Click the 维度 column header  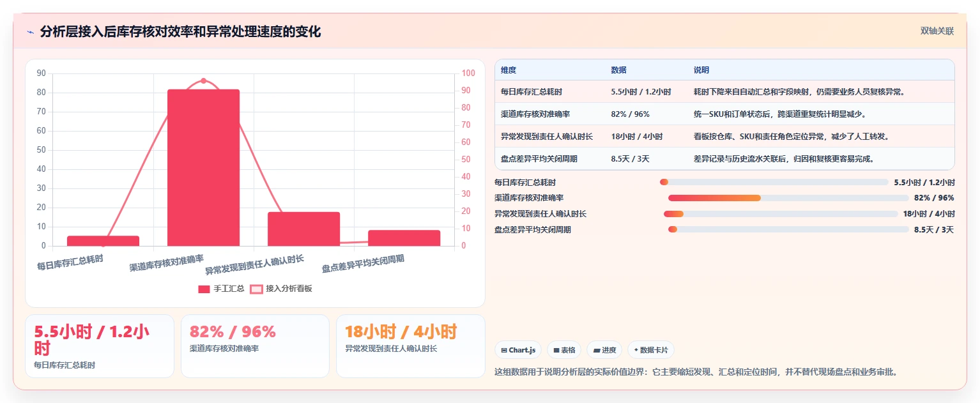[509, 70]
